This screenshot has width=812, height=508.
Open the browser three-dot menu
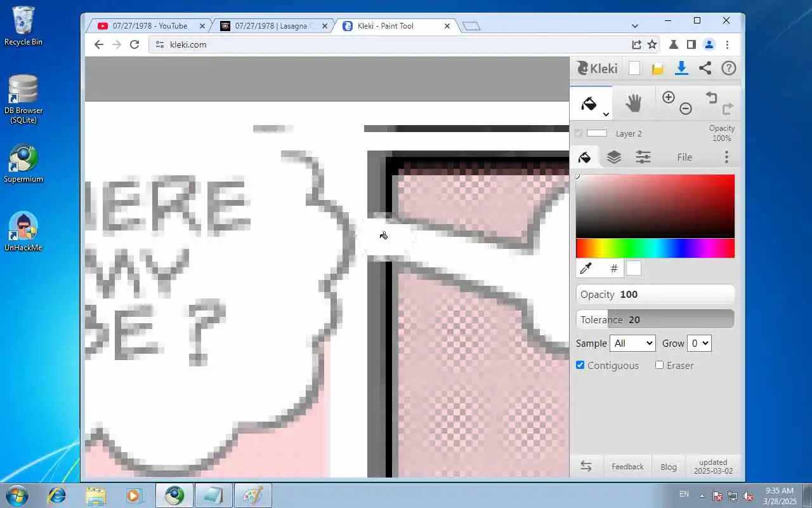tap(727, 44)
